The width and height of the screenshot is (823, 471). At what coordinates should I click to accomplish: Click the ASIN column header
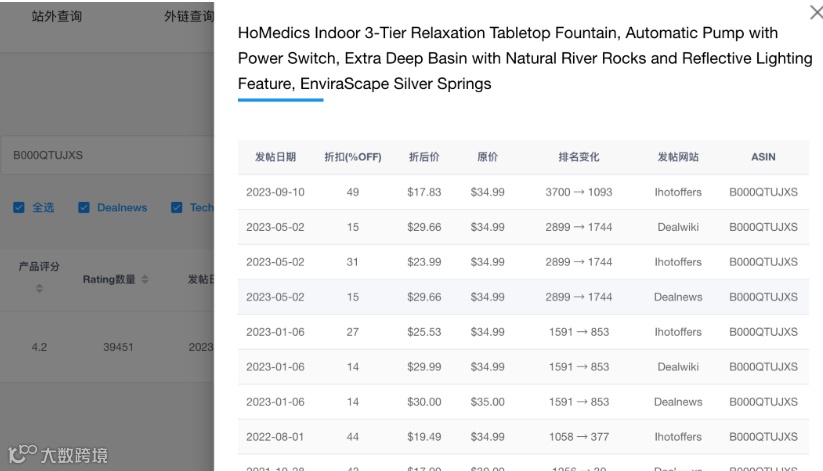point(763,157)
